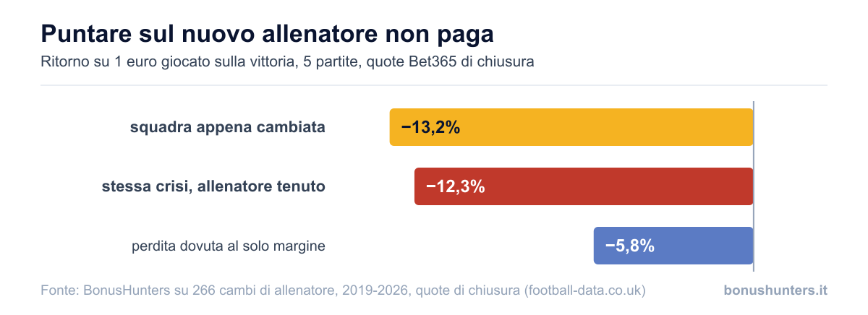
Task: Click football-data.co.uk in the source note
Action: pyautogui.click(x=584, y=290)
